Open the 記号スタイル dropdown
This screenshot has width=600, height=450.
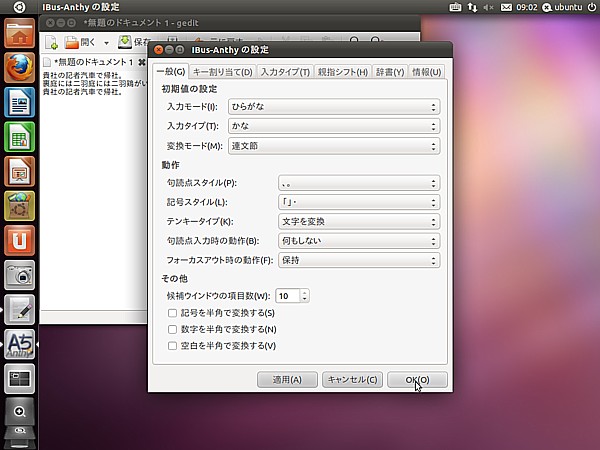359,202
